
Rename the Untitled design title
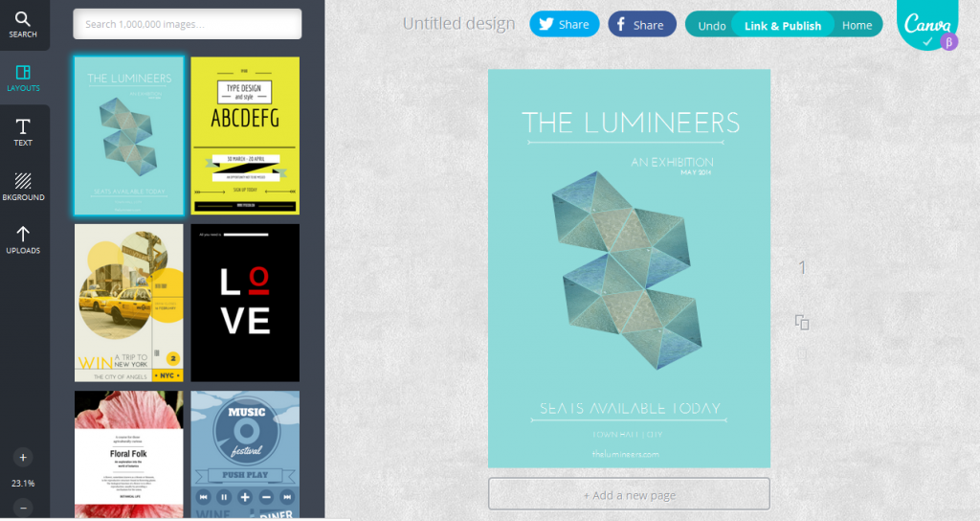pos(458,24)
